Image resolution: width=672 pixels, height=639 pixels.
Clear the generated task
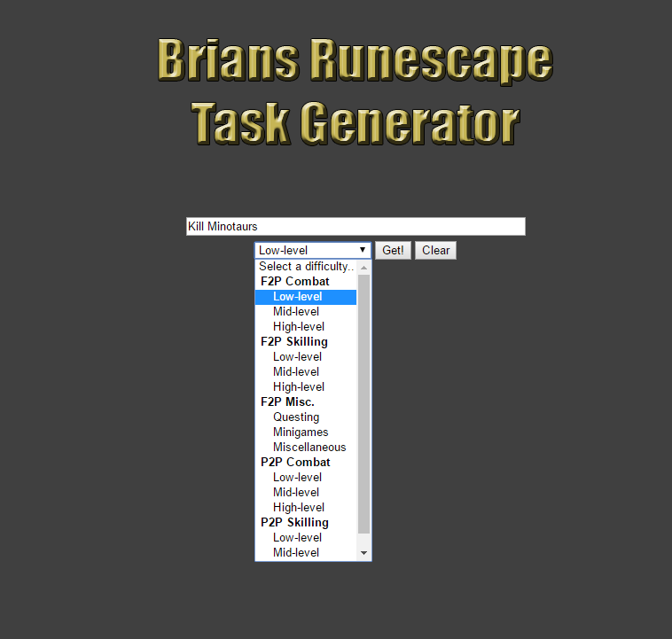(435, 250)
